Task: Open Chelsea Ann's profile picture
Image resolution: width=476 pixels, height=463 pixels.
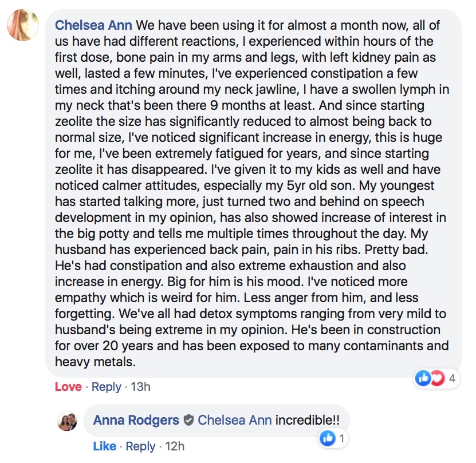Action: coord(23,25)
